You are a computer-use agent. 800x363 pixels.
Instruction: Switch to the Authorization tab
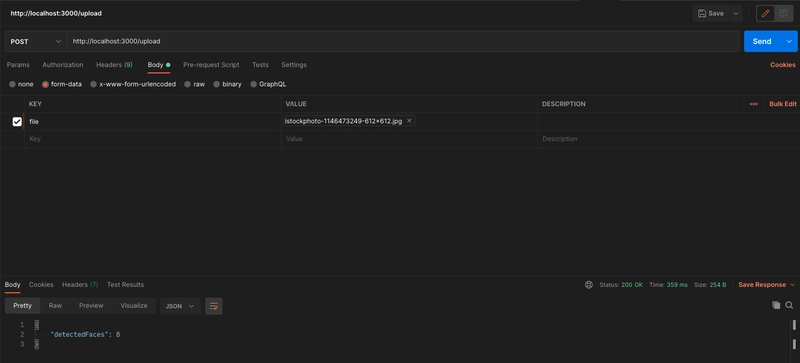point(63,65)
